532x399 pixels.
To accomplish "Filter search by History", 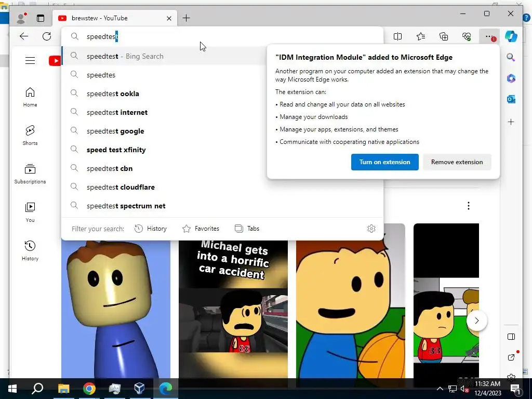I will [x=151, y=229].
